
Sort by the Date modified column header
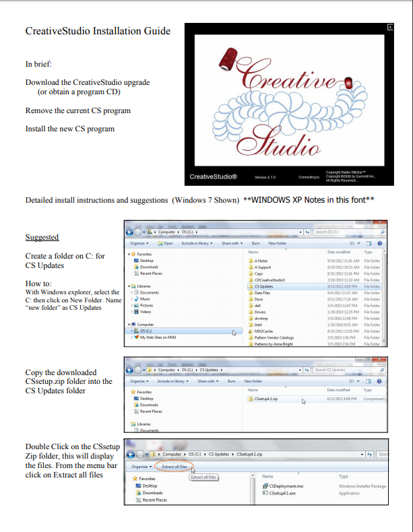[340, 252]
